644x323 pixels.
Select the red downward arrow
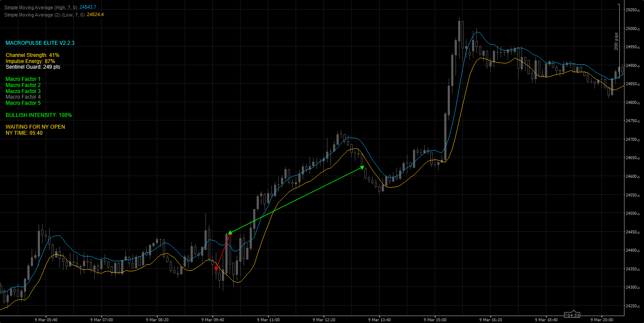click(222, 251)
